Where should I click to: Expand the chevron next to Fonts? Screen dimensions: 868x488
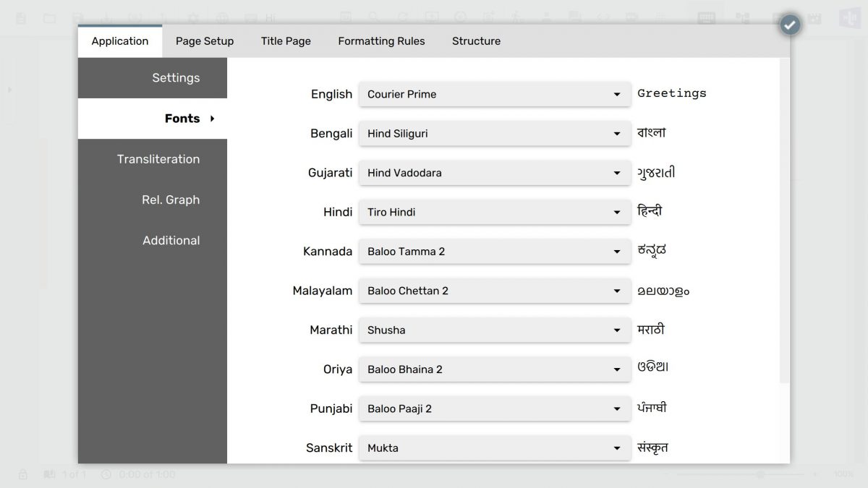212,119
